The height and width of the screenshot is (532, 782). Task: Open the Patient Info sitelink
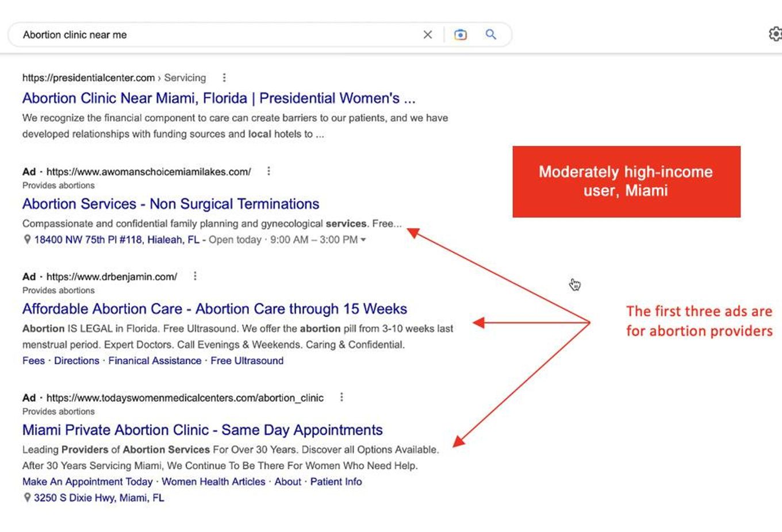(x=336, y=481)
